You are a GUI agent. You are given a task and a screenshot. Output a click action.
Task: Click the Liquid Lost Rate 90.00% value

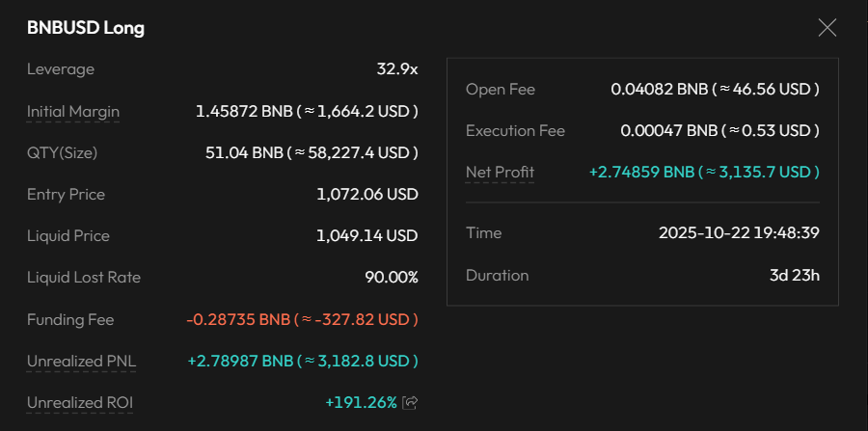391,277
